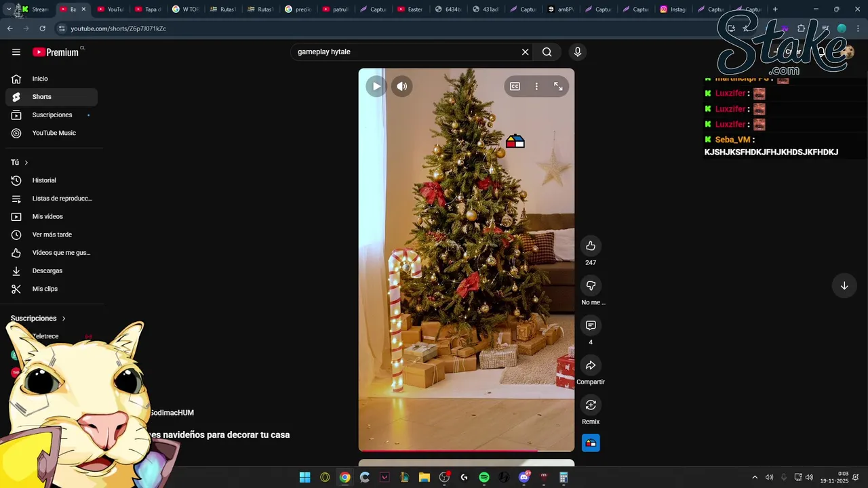The width and height of the screenshot is (868, 488).
Task: Open Discord from the taskbar
Action: pyautogui.click(x=524, y=478)
